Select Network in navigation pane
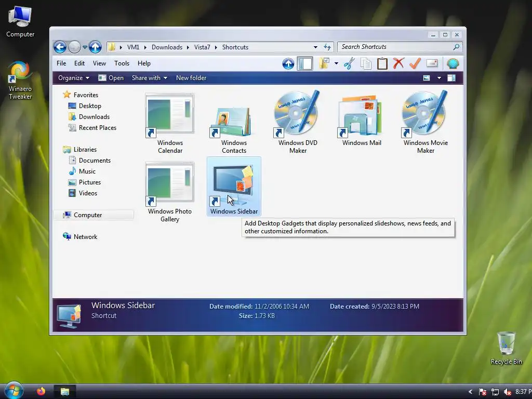Screen dimensions: 532x399 (x=85, y=237)
